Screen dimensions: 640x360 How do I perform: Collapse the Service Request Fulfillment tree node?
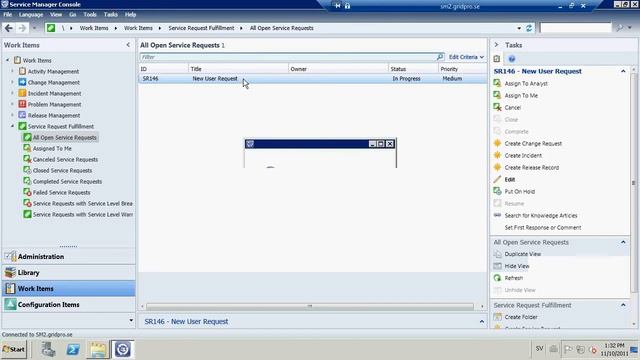(x=12, y=126)
